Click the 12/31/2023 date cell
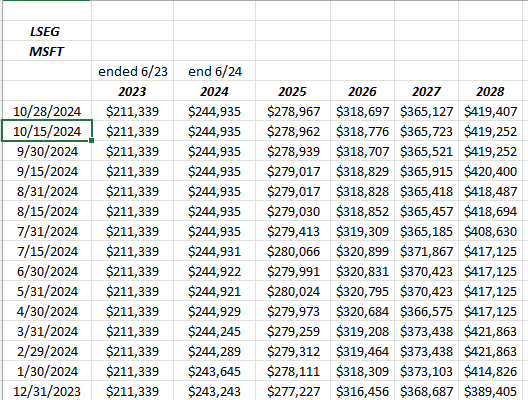Viewport: 528px width, 400px height. [x=47, y=391]
